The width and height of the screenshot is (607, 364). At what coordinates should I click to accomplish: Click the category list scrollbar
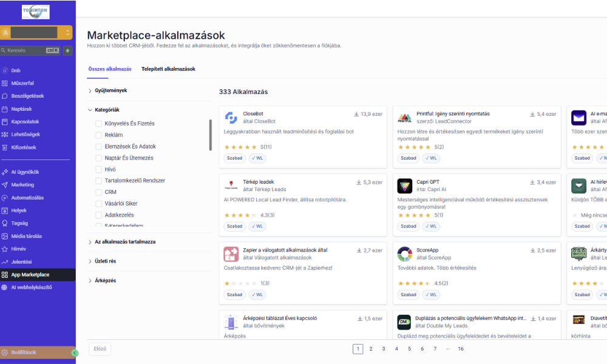tap(211, 135)
